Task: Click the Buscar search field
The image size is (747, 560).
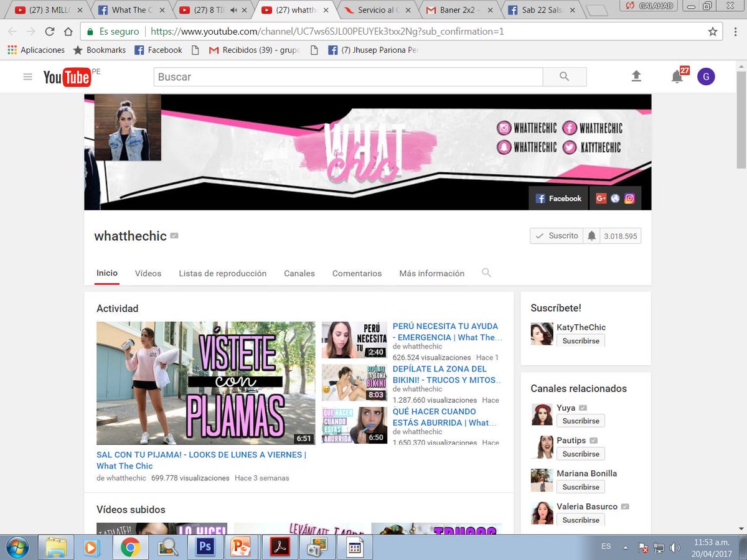Action: [349, 77]
